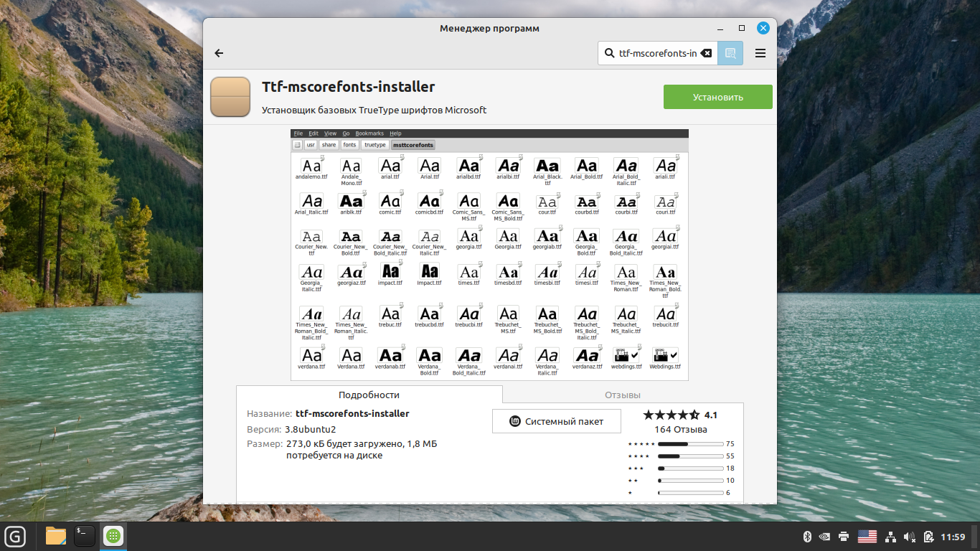
Task: Click the Bluetooth tray icon
Action: tap(806, 537)
